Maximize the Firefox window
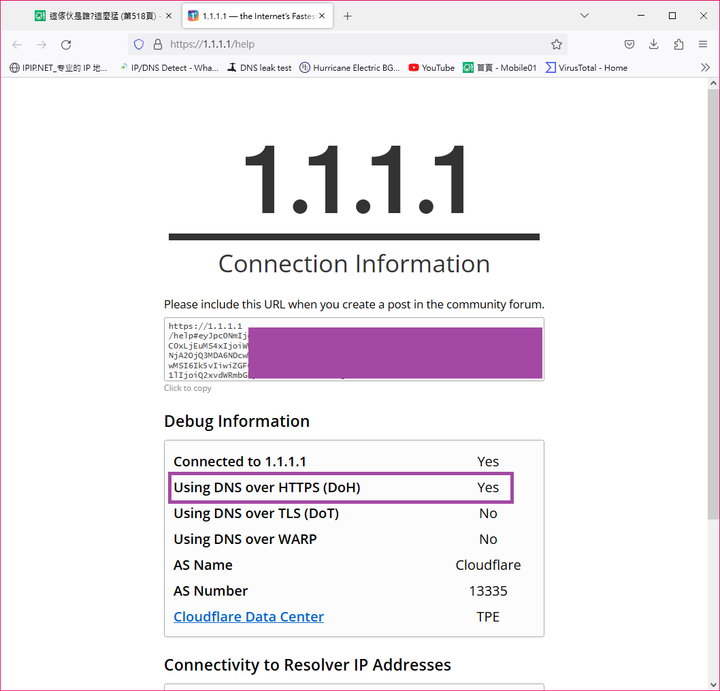This screenshot has width=720, height=691. [672, 16]
